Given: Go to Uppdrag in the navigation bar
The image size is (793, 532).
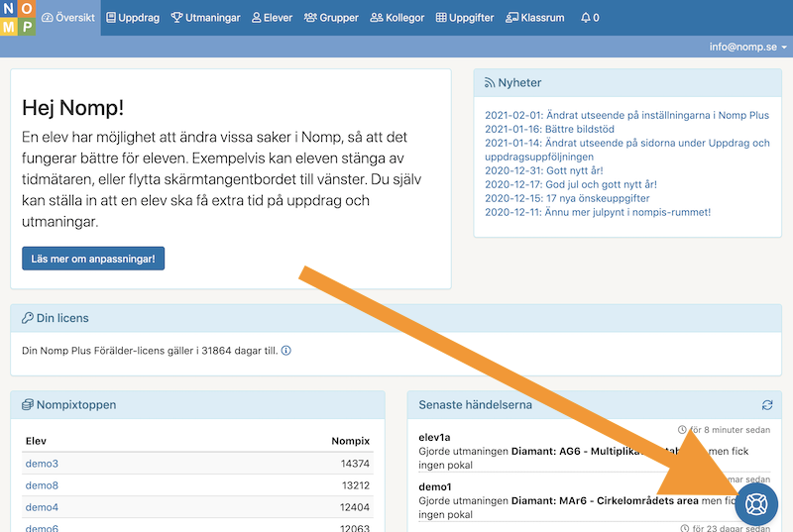Looking at the screenshot, I should click(x=133, y=18).
